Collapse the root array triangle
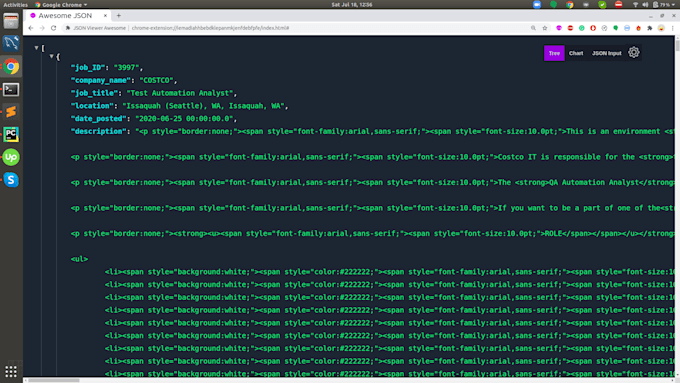The image size is (680, 383). (x=36, y=48)
